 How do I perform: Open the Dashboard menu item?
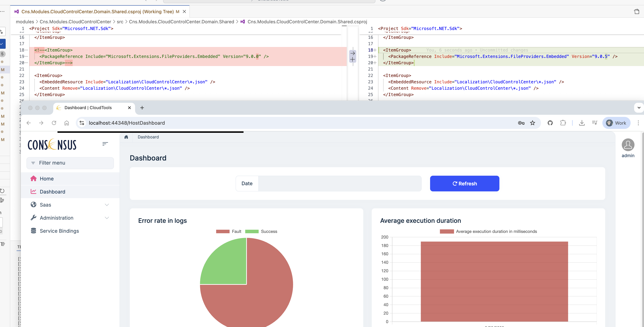(x=70, y=192)
